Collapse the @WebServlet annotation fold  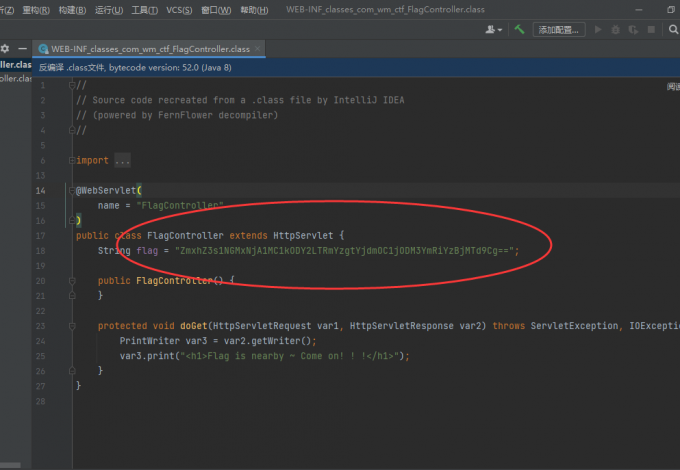(72, 190)
